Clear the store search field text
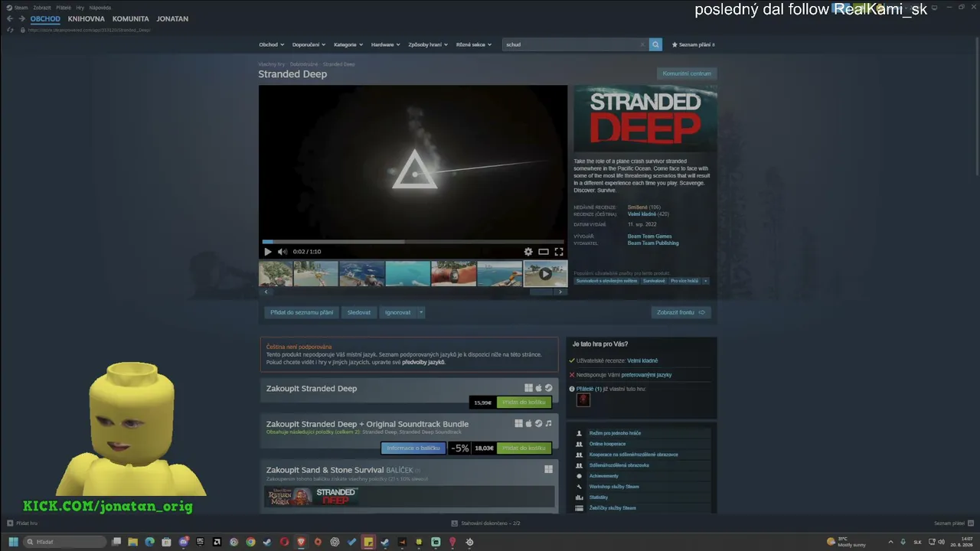 (642, 44)
